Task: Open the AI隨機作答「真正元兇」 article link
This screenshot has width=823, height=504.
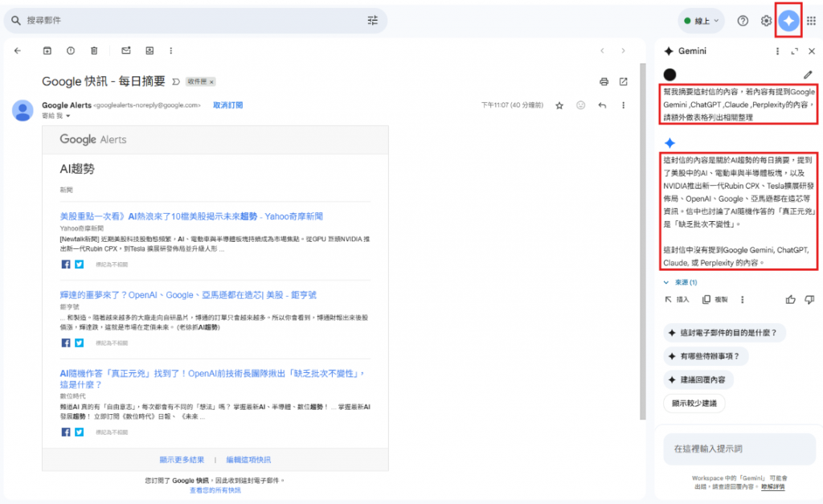Action: tap(212, 379)
